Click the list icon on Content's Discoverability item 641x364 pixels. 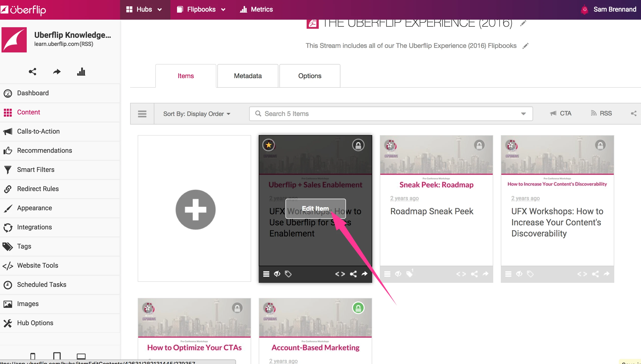(508, 274)
